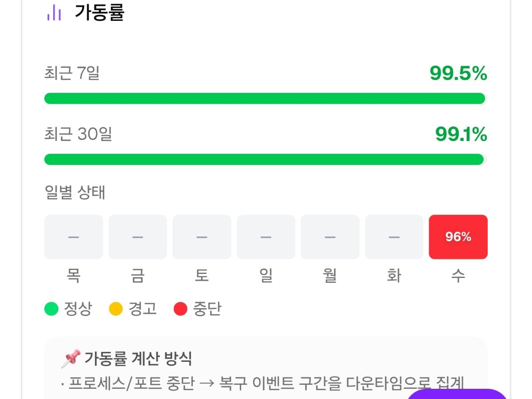Select the 금 daily status tile
Image resolution: width=532 pixels, height=399 pixels.
click(137, 237)
